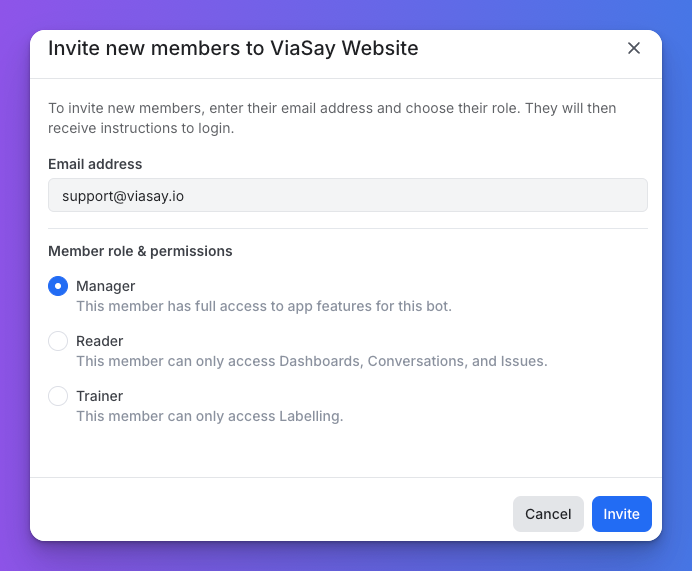This screenshot has width=692, height=571.
Task: Send the invitation with Invite button
Action: pyautogui.click(x=621, y=514)
